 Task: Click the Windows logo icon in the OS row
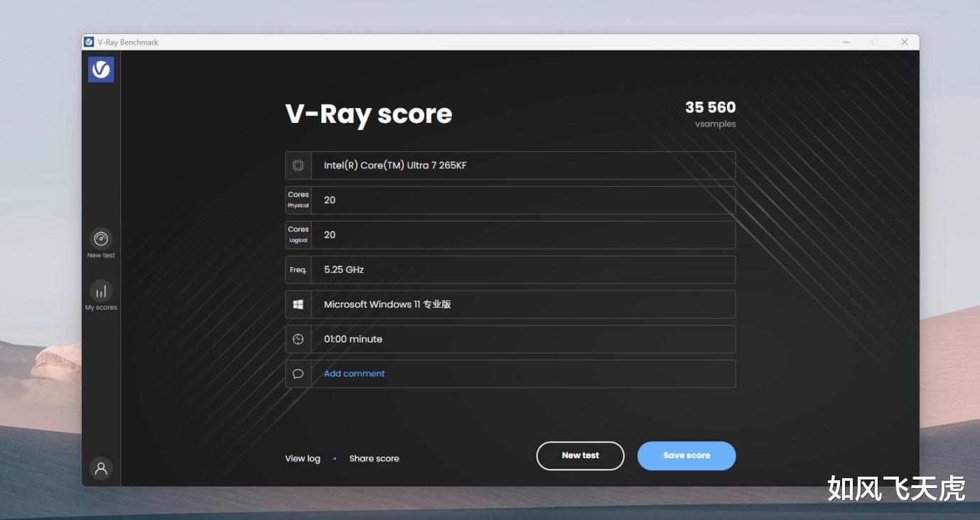click(x=298, y=304)
